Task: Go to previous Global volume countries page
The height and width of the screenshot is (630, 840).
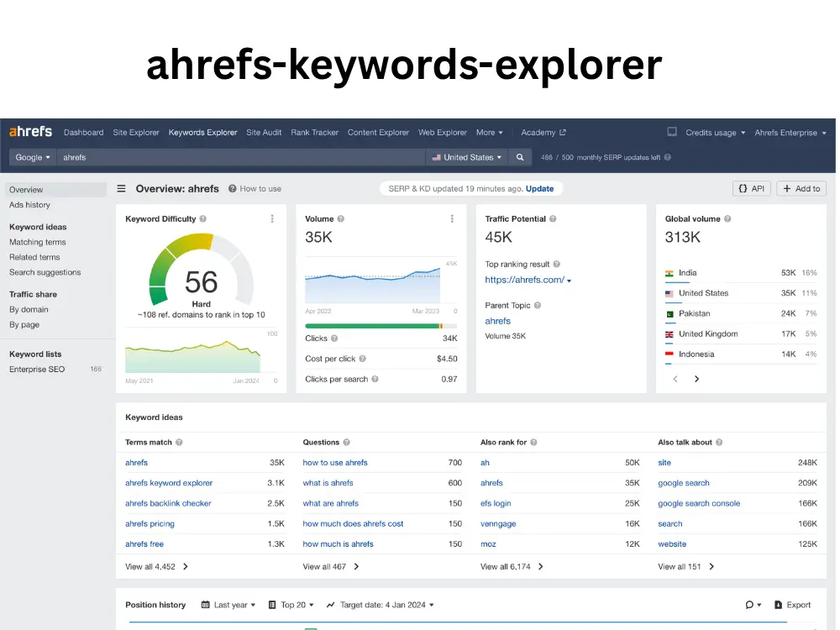Action: pos(675,380)
